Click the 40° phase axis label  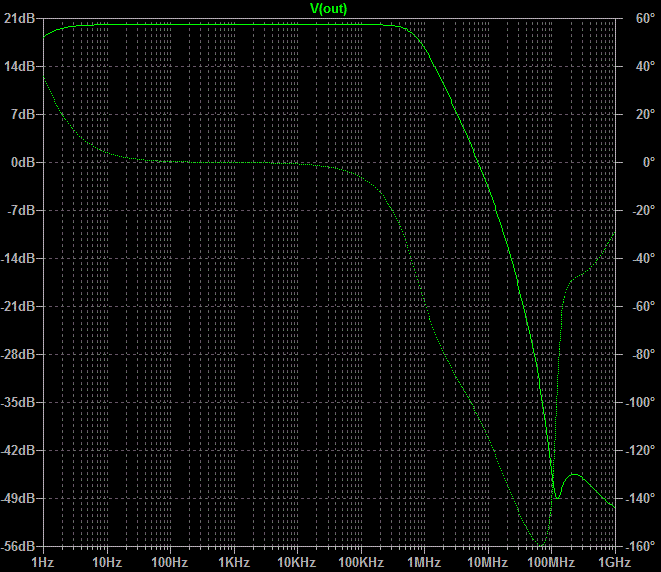(645, 67)
